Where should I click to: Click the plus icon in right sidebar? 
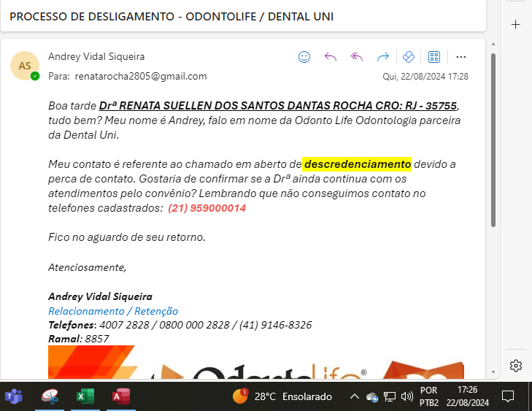click(x=515, y=24)
